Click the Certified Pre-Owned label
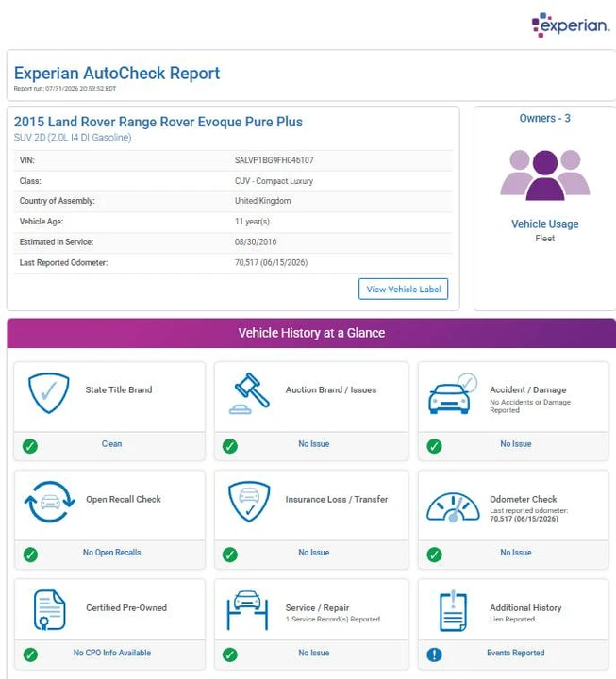This screenshot has height=679, width=616. click(x=126, y=607)
